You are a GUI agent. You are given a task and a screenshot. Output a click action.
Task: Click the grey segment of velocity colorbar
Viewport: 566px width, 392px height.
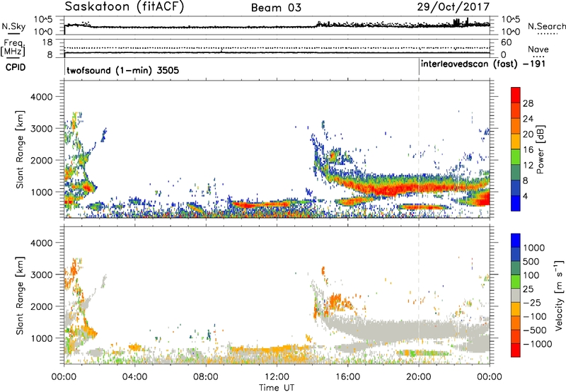[516, 295]
